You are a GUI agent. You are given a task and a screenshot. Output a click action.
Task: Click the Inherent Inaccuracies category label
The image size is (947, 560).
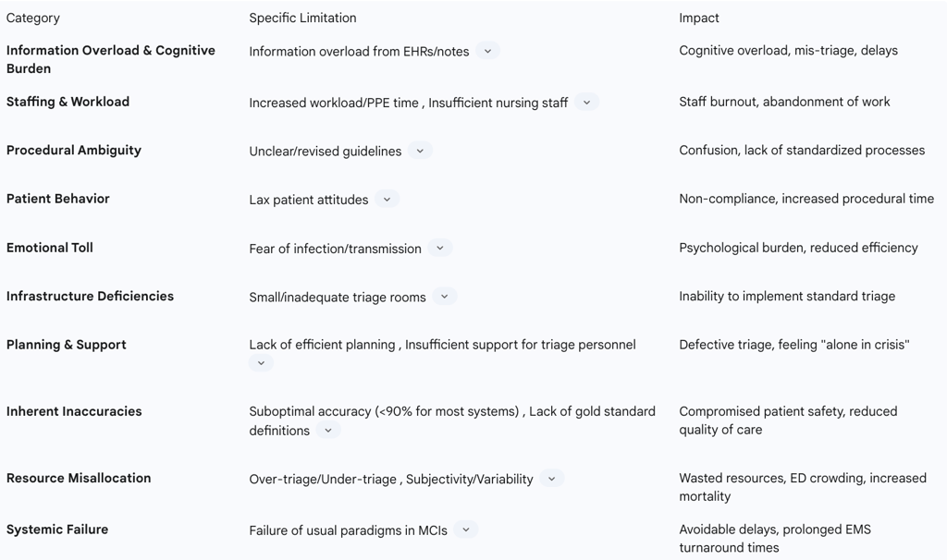click(74, 411)
